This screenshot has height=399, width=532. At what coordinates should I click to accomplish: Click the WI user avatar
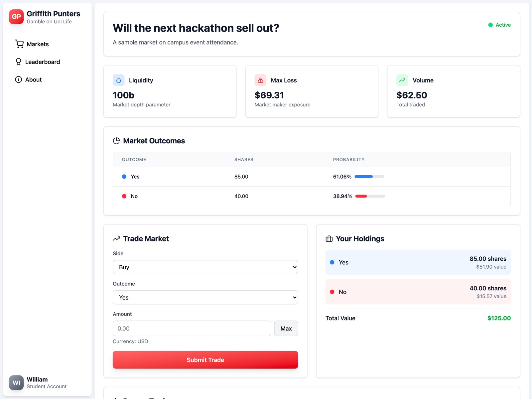tap(16, 383)
